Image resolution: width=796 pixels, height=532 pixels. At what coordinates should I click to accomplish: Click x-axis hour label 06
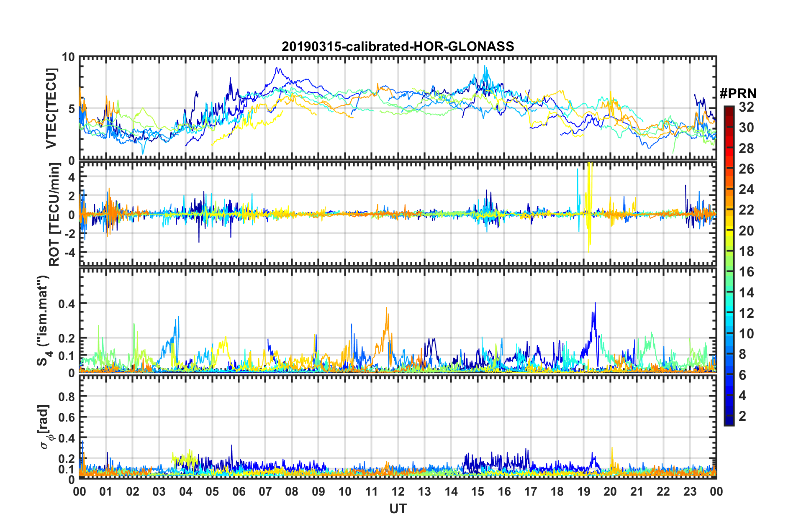click(239, 491)
